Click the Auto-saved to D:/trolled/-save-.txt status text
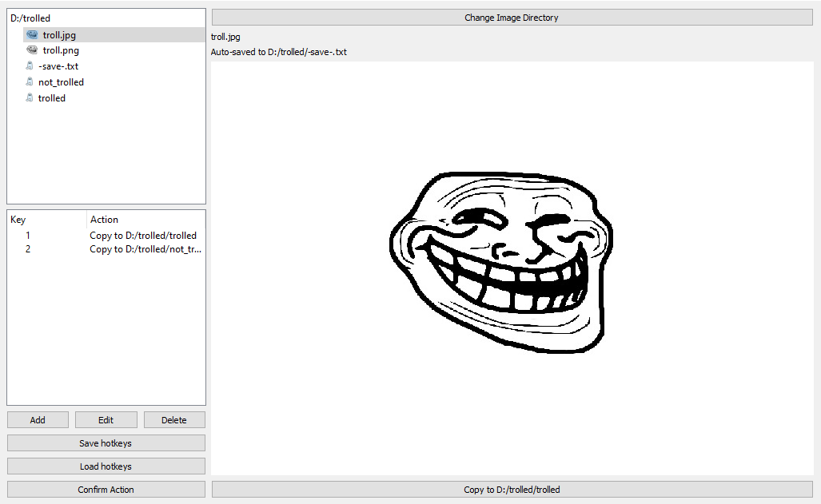This screenshot has height=504, width=821. pos(278,52)
